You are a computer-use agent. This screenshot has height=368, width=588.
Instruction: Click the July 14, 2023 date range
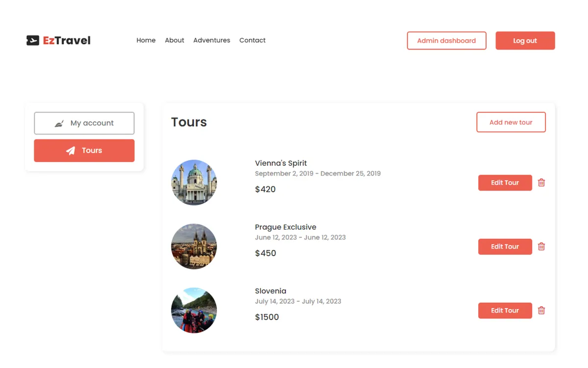click(x=298, y=301)
